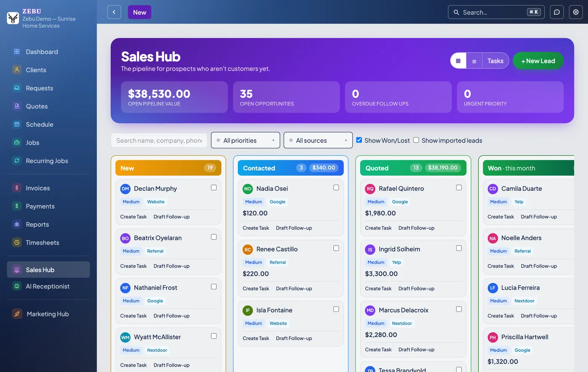Click Create Task on Marcus Delacroix's card
Image resolution: width=588 pixels, height=372 pixels.
[378, 350]
